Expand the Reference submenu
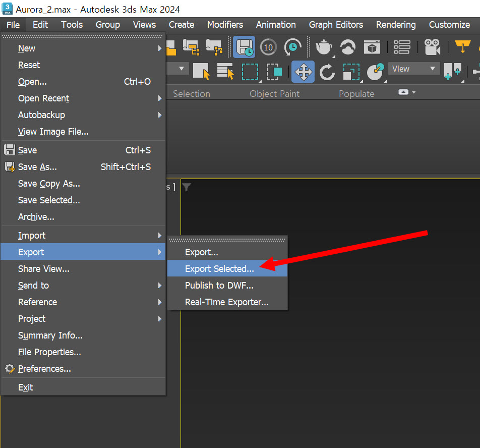The width and height of the screenshot is (480, 448). pyautogui.click(x=83, y=302)
